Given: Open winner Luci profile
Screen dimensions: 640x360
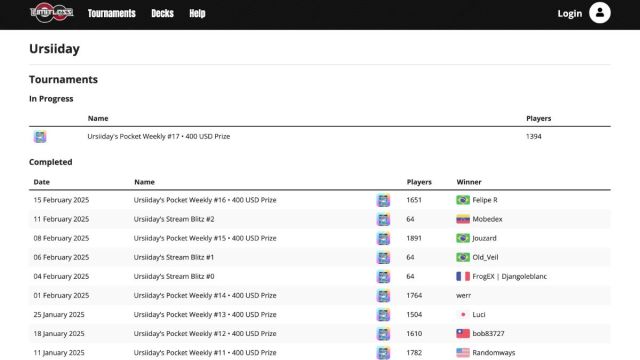Looking at the screenshot, I should [479, 315].
